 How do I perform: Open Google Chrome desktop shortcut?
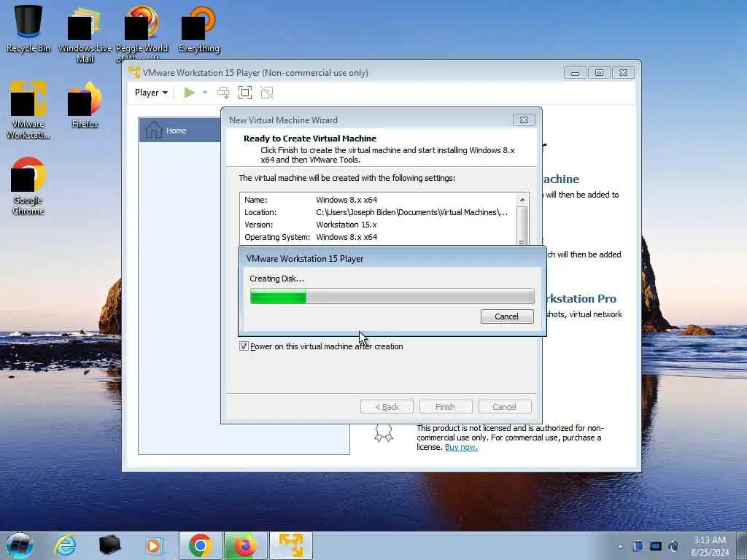pyautogui.click(x=28, y=186)
